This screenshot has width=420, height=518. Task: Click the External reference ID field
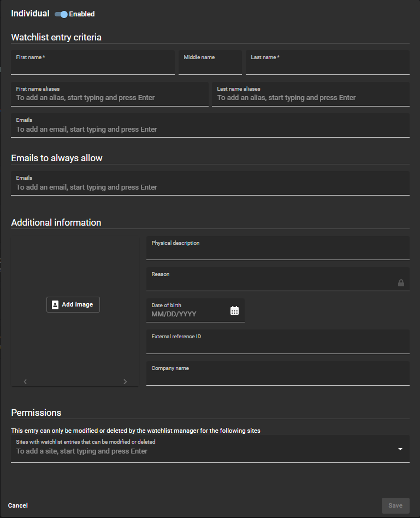pyautogui.click(x=277, y=345)
